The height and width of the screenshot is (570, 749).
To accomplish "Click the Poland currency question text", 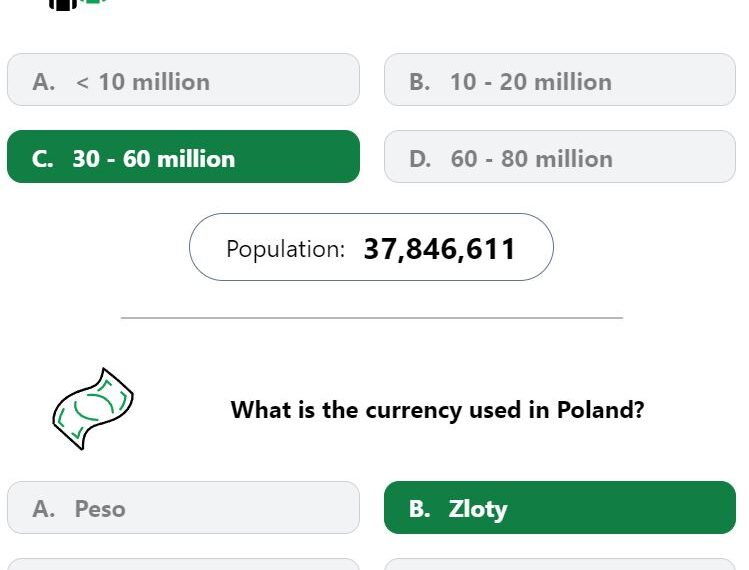I will (437, 410).
